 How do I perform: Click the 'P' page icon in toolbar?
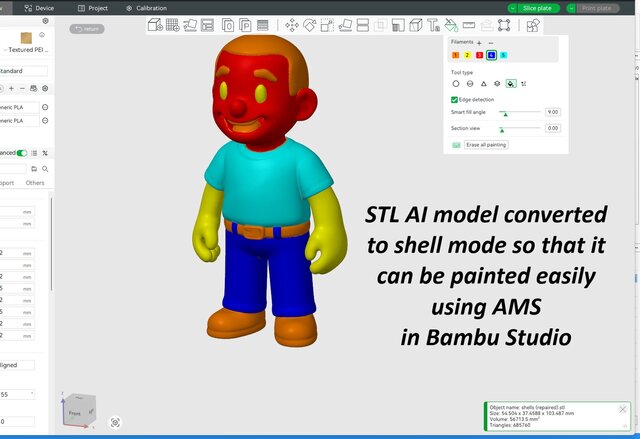pyautogui.click(x=245, y=25)
